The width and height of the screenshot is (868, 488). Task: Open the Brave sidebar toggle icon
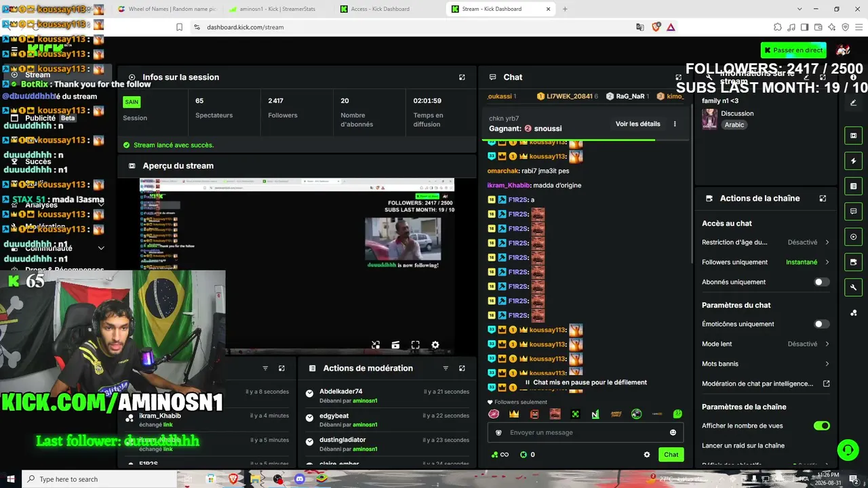(804, 27)
